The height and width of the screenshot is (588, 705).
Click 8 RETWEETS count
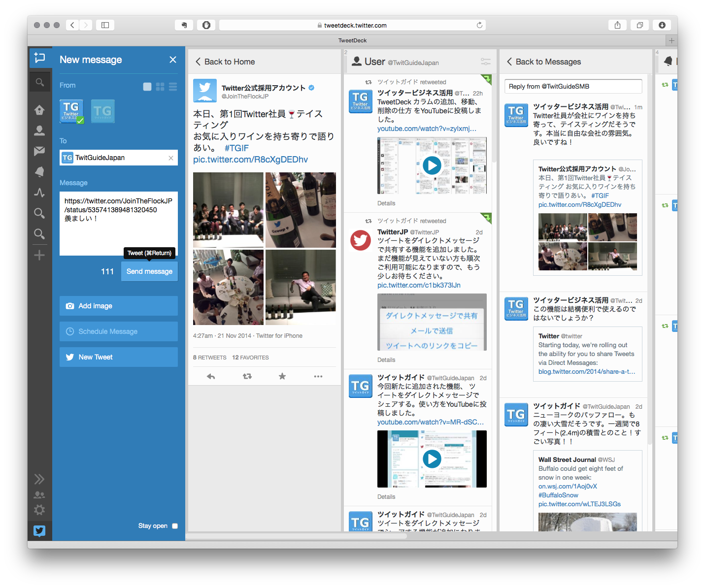(x=210, y=358)
